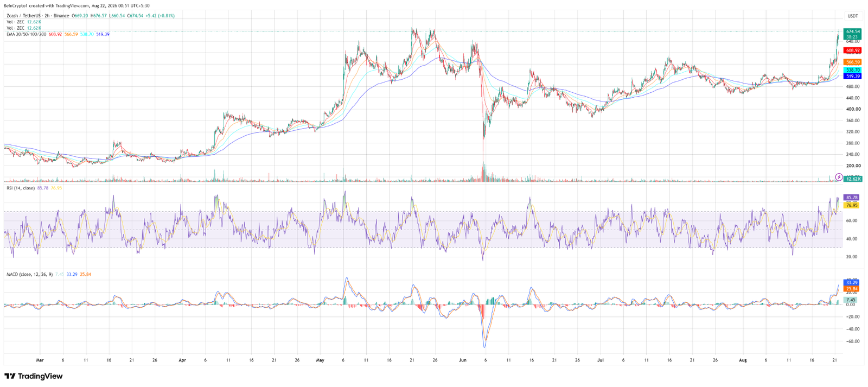This screenshot has width=868, height=387.
Task: Open EMA 20/50/100/200 indicator legend
Action: pyautogui.click(x=26, y=34)
